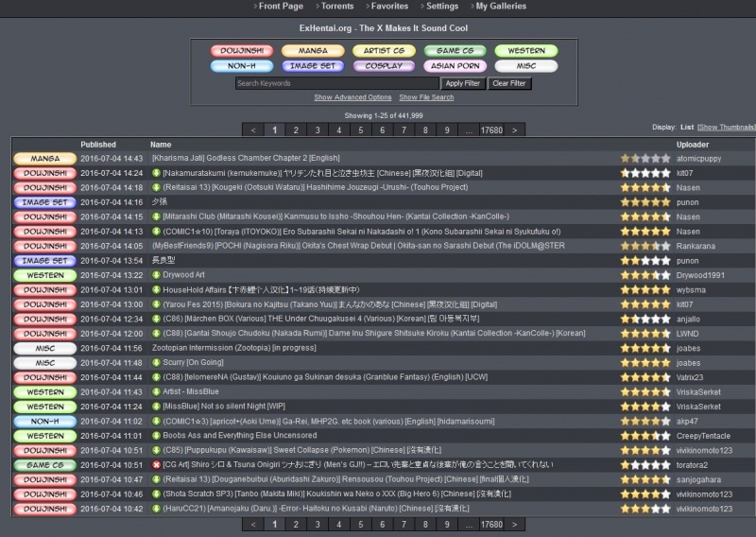Viewport: 756px width, 537px height.
Task: Toggle the Non-H category filter
Action: coord(242,66)
